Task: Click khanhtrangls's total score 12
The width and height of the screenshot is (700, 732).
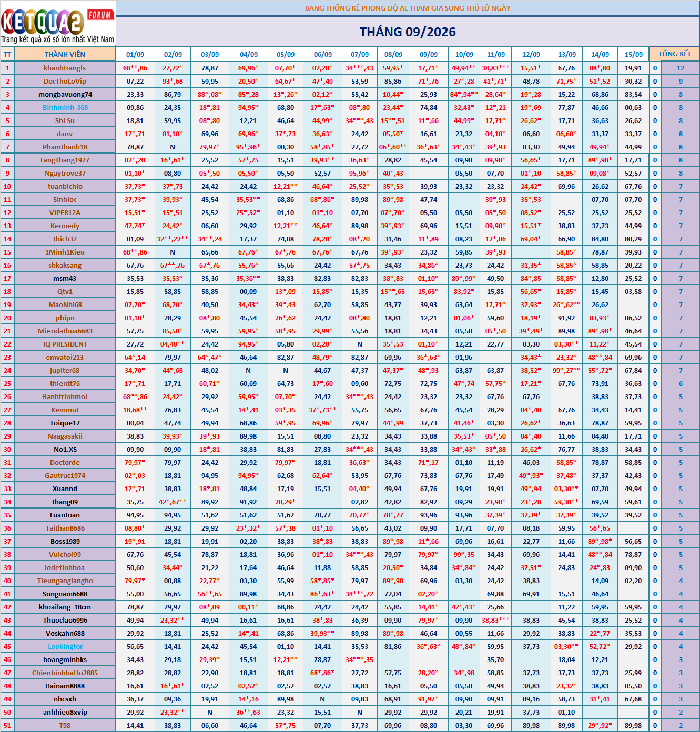Action: click(x=681, y=68)
